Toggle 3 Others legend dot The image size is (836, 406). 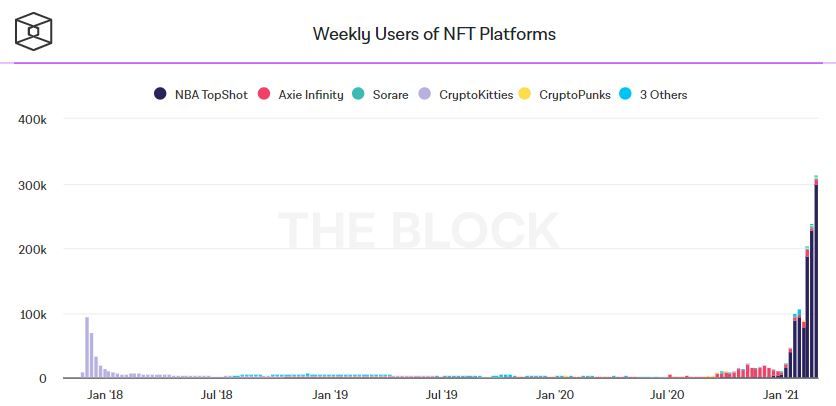627,95
